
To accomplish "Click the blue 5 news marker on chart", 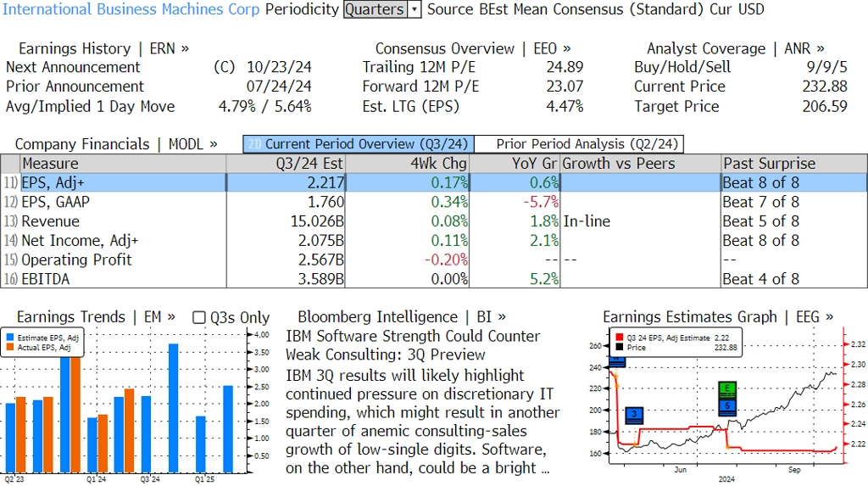I will (728, 406).
